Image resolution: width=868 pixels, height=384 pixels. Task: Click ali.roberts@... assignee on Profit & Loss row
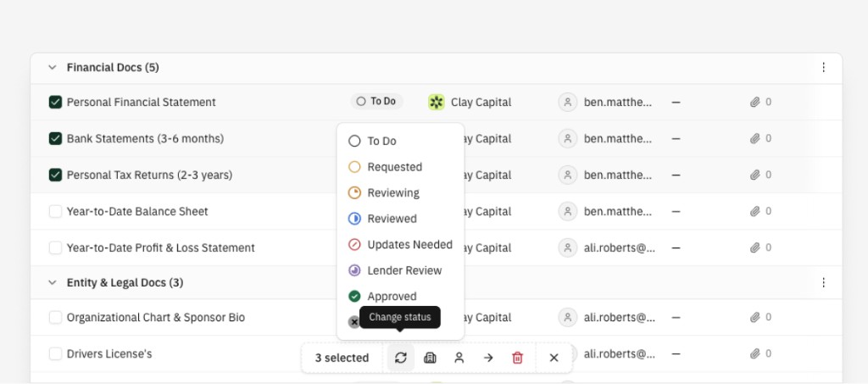pyautogui.click(x=620, y=248)
